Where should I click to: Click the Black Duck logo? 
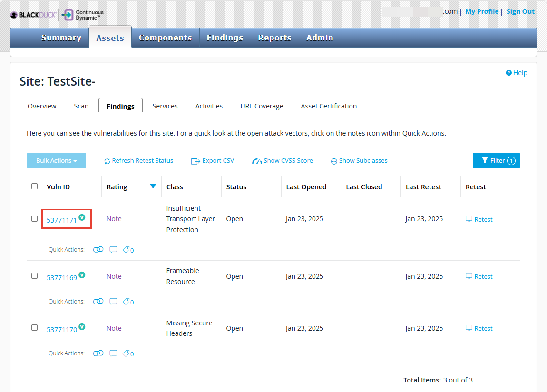tap(33, 15)
